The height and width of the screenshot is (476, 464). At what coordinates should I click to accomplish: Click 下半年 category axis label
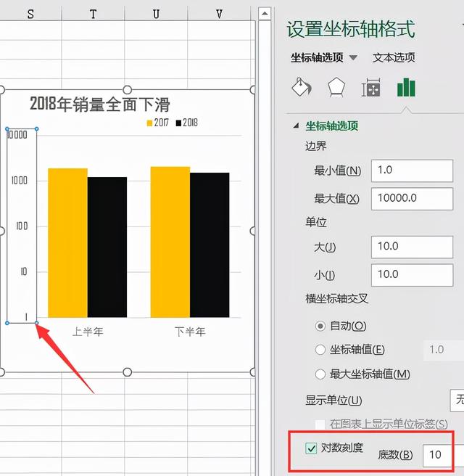pos(190,332)
